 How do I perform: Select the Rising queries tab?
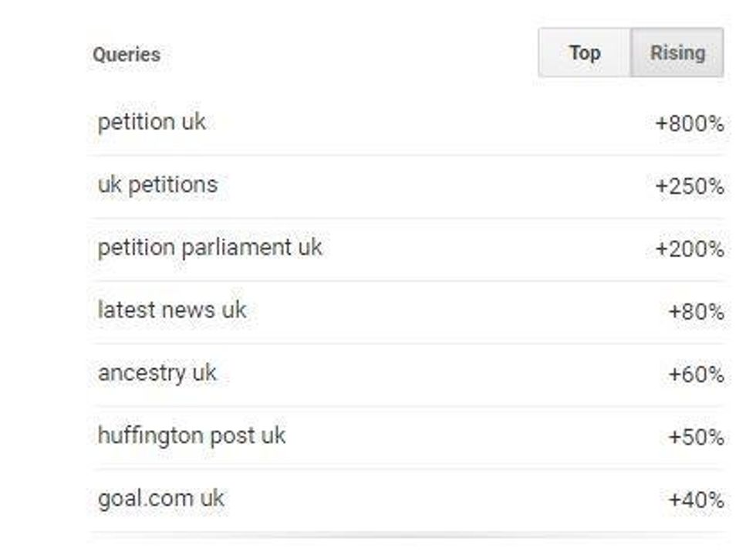677,53
